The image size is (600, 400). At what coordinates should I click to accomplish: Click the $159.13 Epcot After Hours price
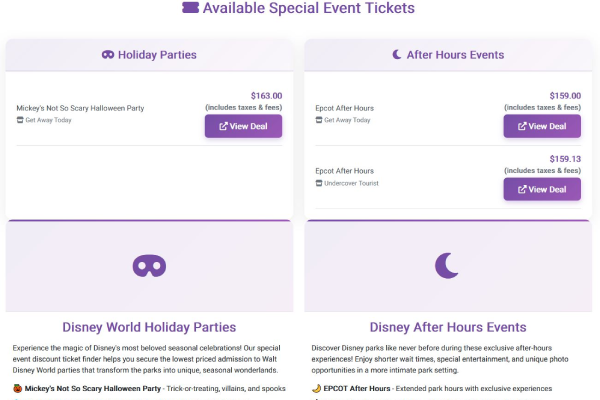point(565,159)
